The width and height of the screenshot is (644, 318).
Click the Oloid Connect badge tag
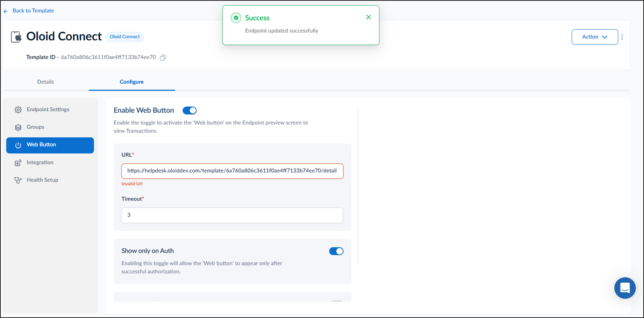point(125,37)
